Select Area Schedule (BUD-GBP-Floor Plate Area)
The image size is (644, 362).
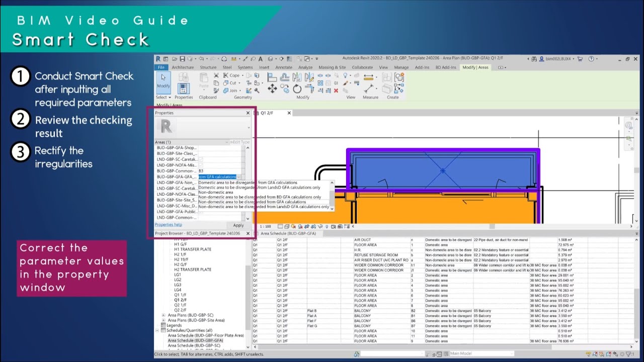click(x=206, y=335)
